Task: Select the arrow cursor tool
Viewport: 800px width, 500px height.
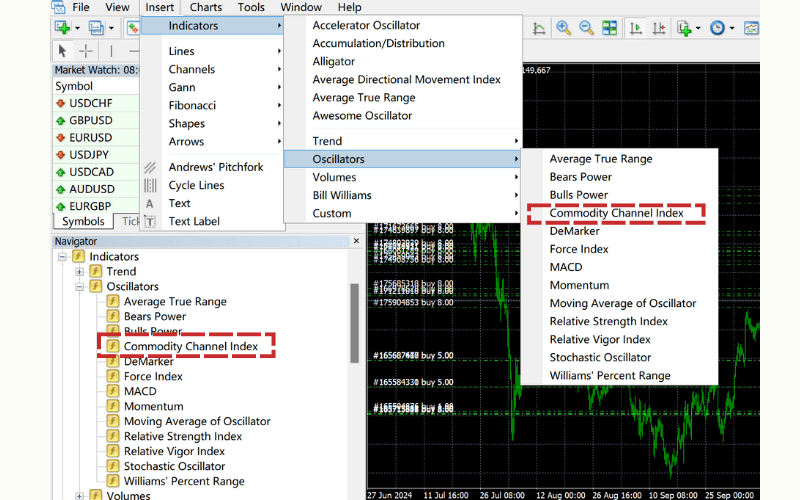Action: pyautogui.click(x=62, y=51)
